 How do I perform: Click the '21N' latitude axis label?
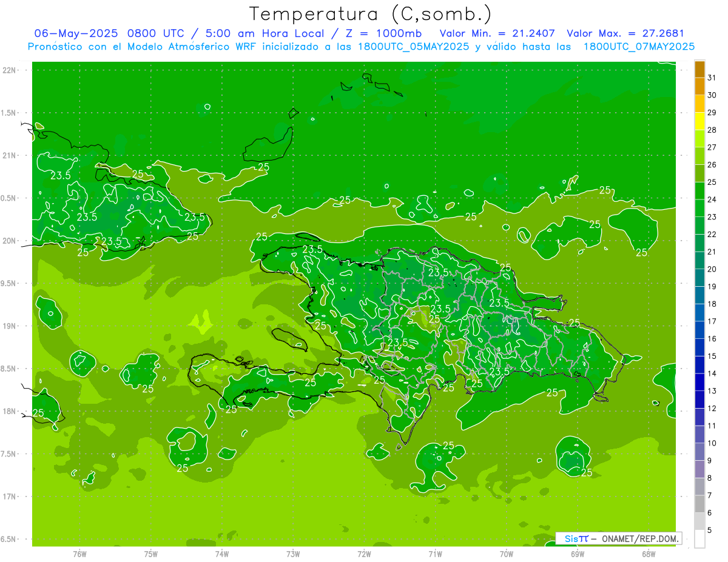(10, 155)
